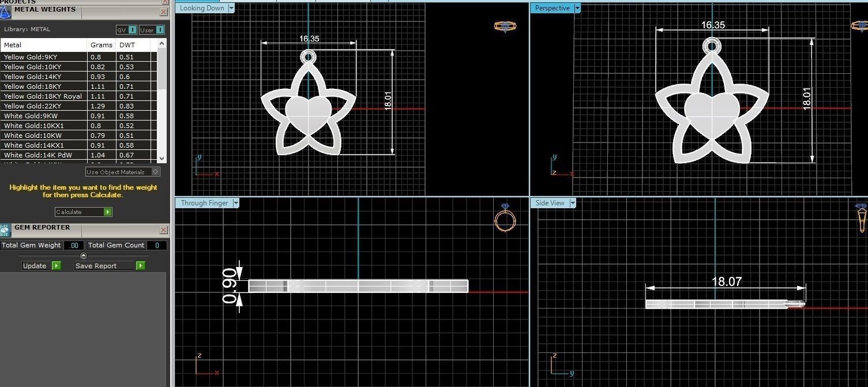
Task: Click Library: METAL label
Action: [27, 29]
